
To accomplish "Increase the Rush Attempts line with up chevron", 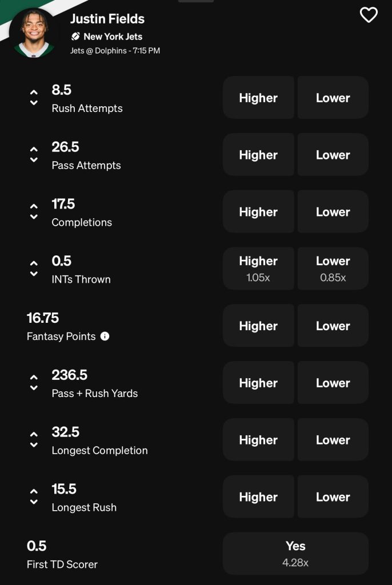I will pyautogui.click(x=34, y=92).
